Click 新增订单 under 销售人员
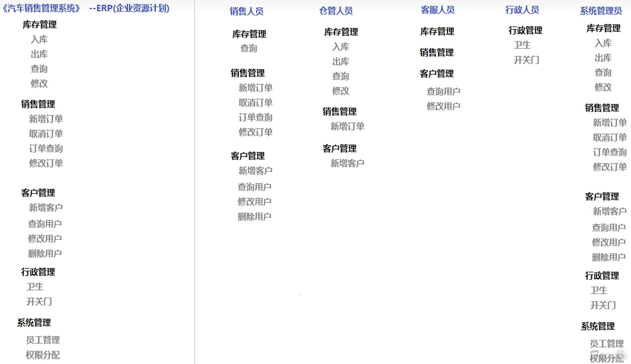631x364 pixels. (256, 88)
